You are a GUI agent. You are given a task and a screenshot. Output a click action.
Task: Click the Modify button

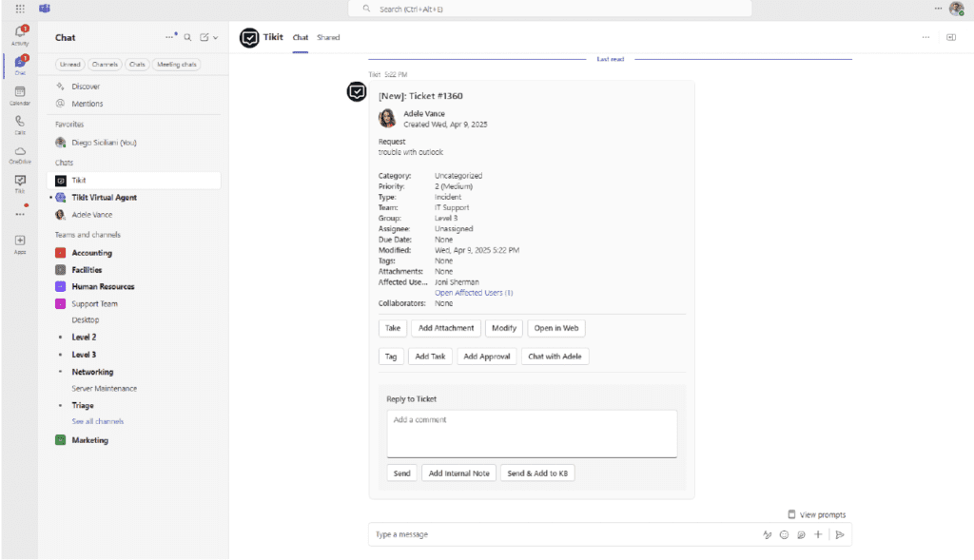click(x=504, y=328)
